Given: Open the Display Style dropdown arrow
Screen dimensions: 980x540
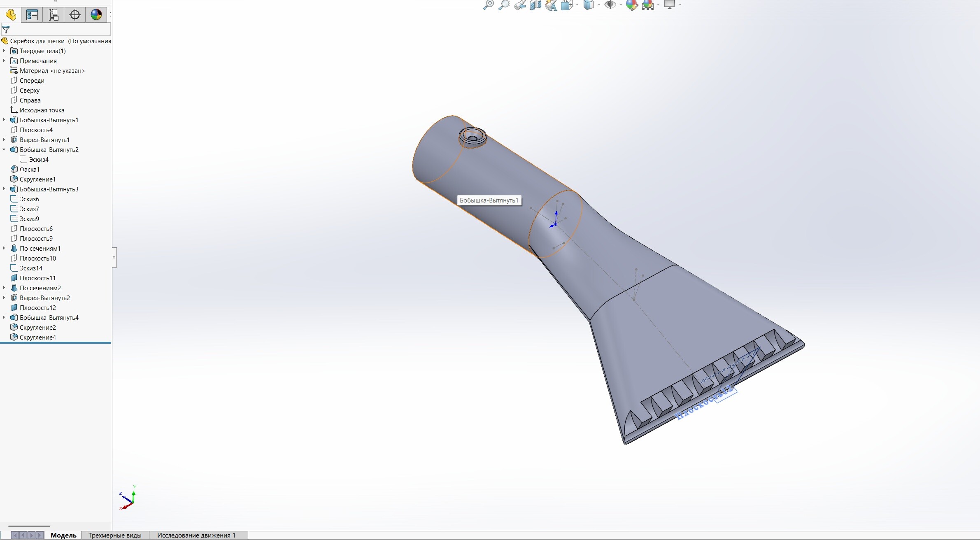Looking at the screenshot, I should (599, 5).
